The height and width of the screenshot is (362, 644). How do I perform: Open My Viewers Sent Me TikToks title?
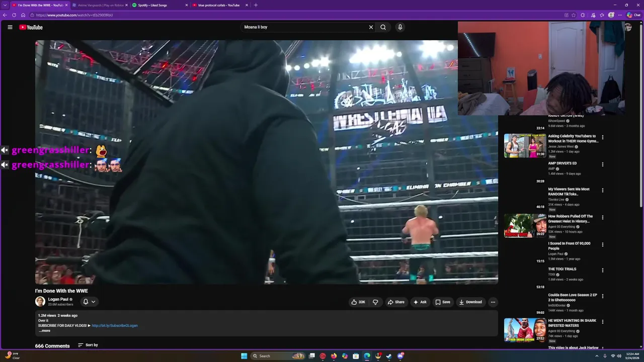tap(569, 192)
